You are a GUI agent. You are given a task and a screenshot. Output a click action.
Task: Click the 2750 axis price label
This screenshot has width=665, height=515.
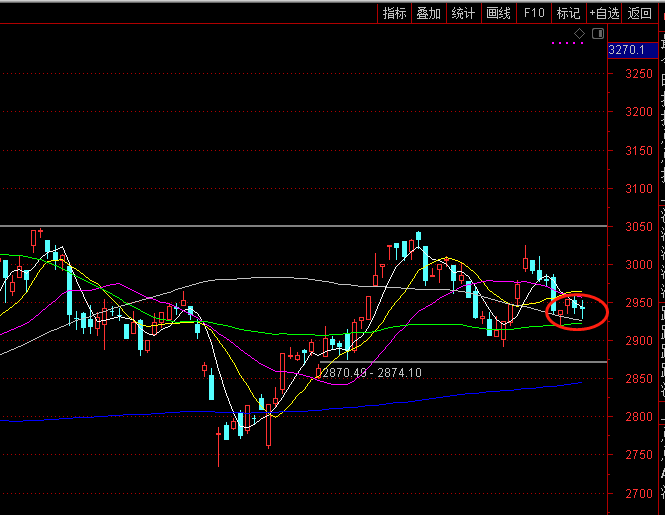pyautogui.click(x=639, y=455)
